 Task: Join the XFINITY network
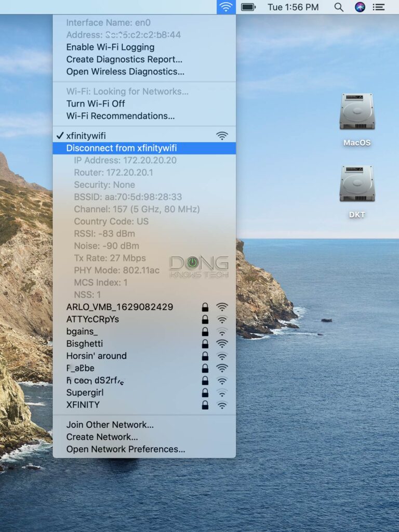click(x=144, y=405)
